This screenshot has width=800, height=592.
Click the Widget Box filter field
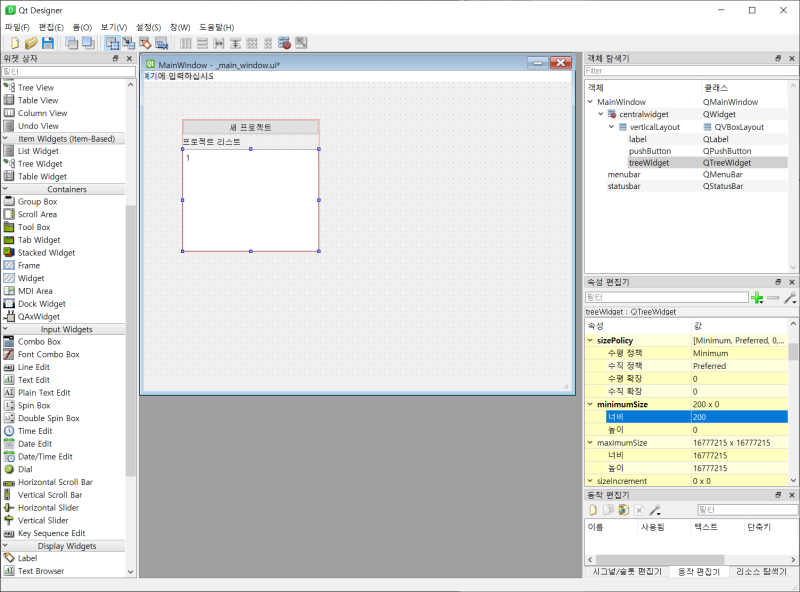[x=68, y=71]
